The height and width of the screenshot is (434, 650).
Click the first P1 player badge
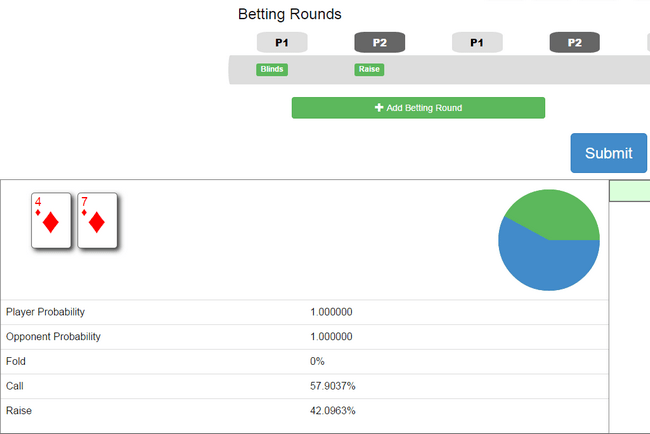coord(282,42)
